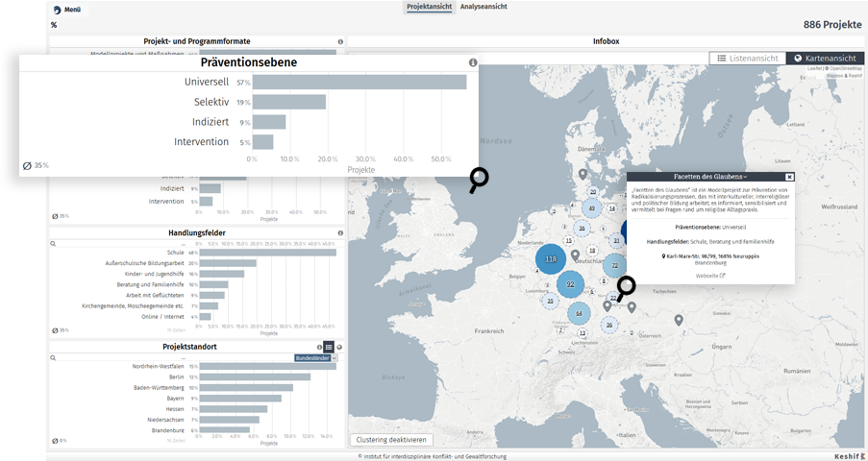Open the 72 projects map cluster
Screen dimensions: 868x461
point(614,266)
